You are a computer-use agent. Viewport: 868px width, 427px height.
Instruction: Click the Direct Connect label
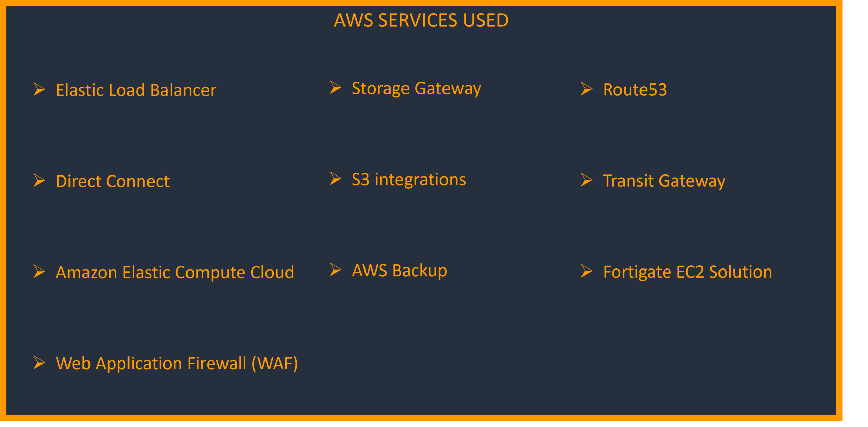(113, 181)
